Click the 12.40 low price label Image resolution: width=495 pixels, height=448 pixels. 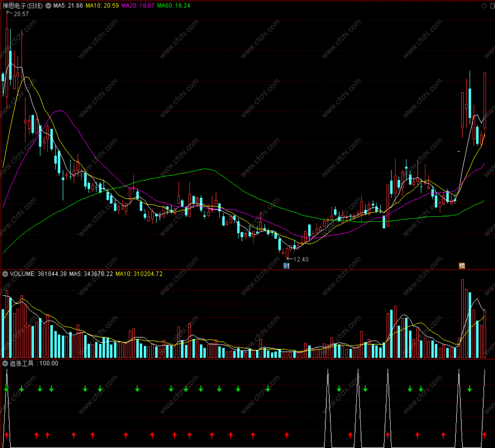301,259
